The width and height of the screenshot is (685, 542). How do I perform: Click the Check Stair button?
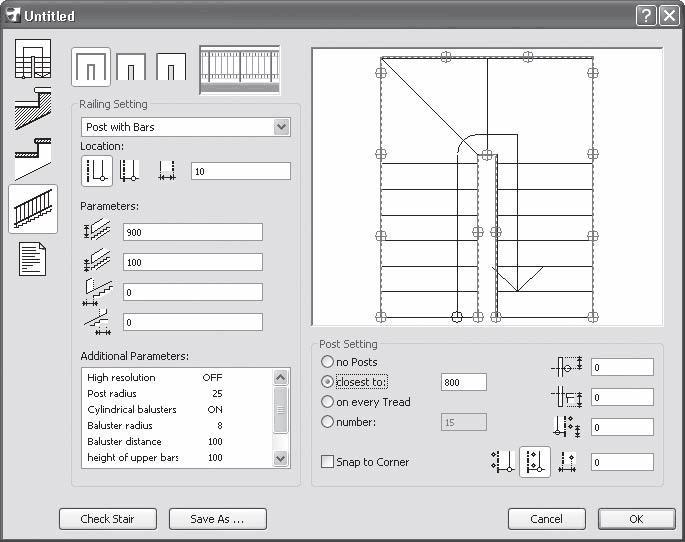point(110,519)
